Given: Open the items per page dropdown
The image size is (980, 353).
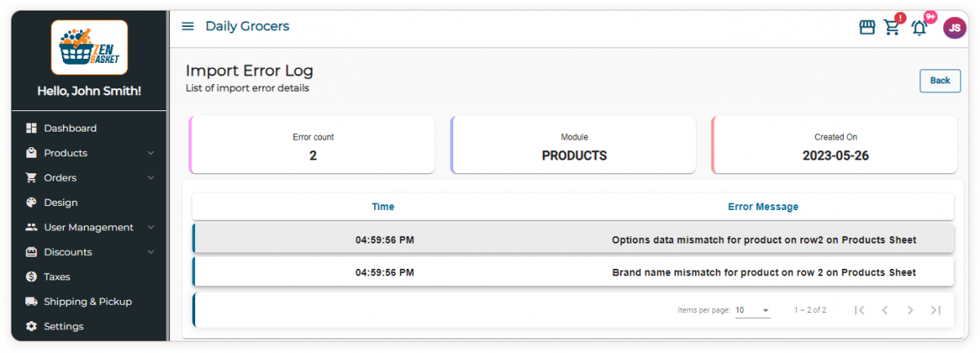Looking at the screenshot, I should [x=752, y=311].
